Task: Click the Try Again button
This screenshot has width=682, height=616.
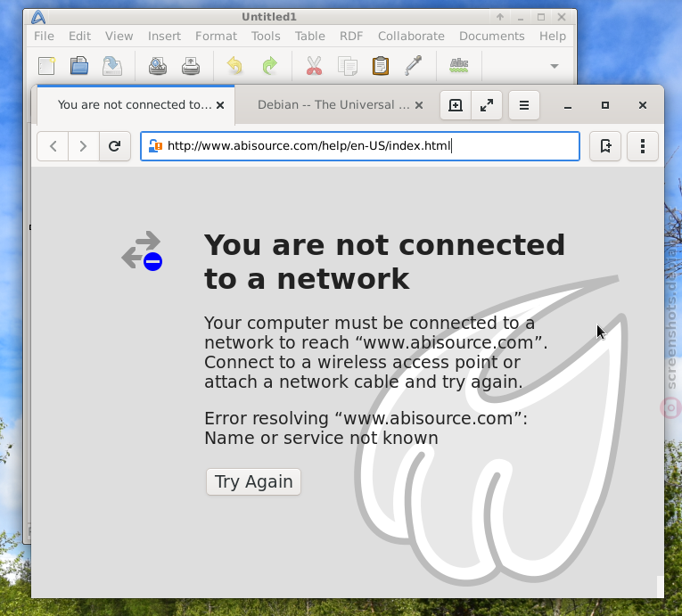Action: point(253,481)
